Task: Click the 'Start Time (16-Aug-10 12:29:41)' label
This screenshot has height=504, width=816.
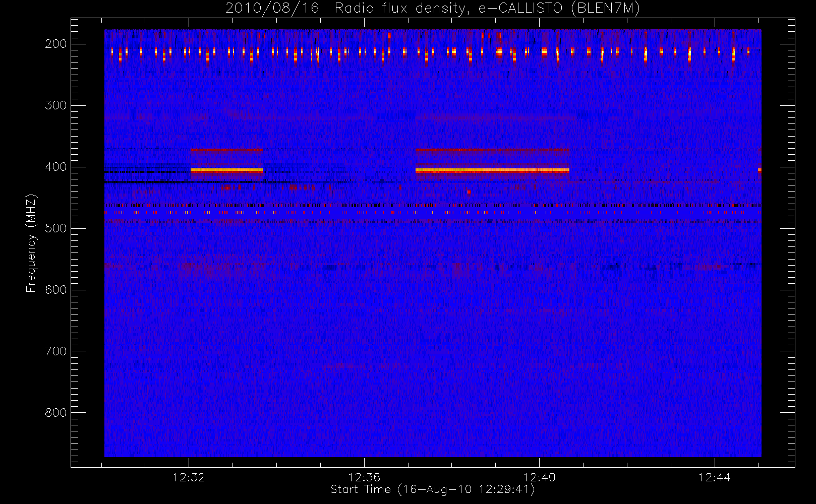Action: [432, 489]
